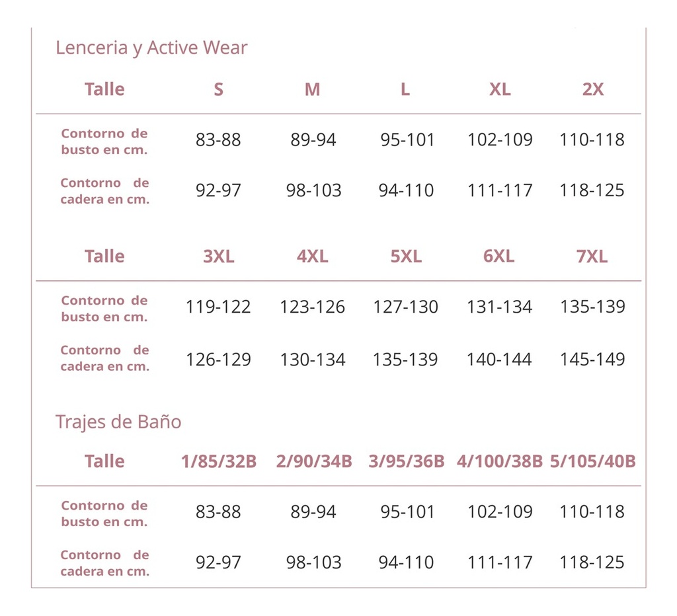
Task: Select the 7XL size header
Action: click(x=592, y=256)
